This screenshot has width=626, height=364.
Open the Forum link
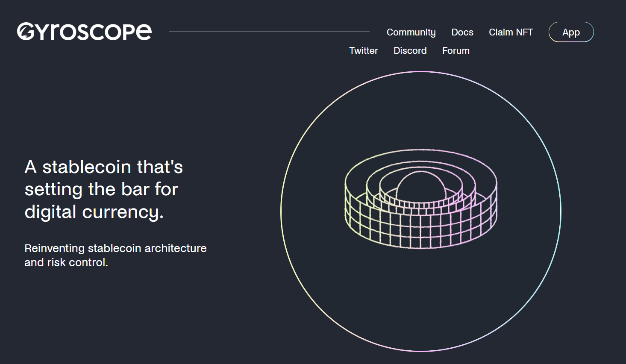tap(456, 51)
